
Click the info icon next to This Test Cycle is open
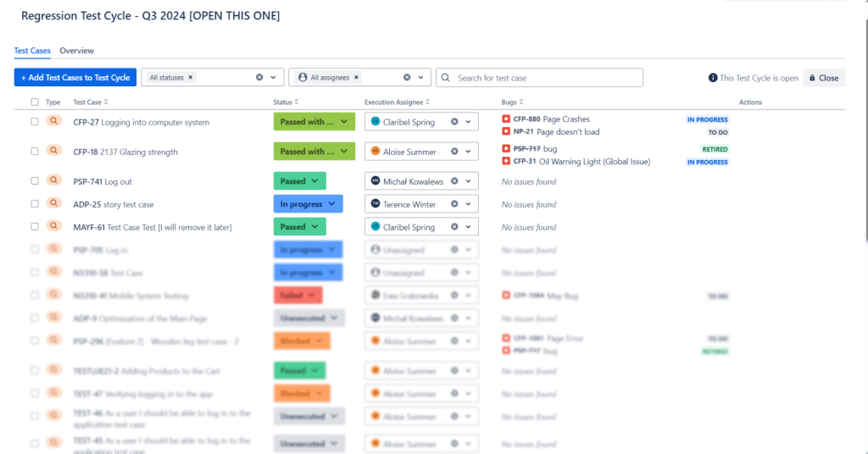click(x=713, y=78)
